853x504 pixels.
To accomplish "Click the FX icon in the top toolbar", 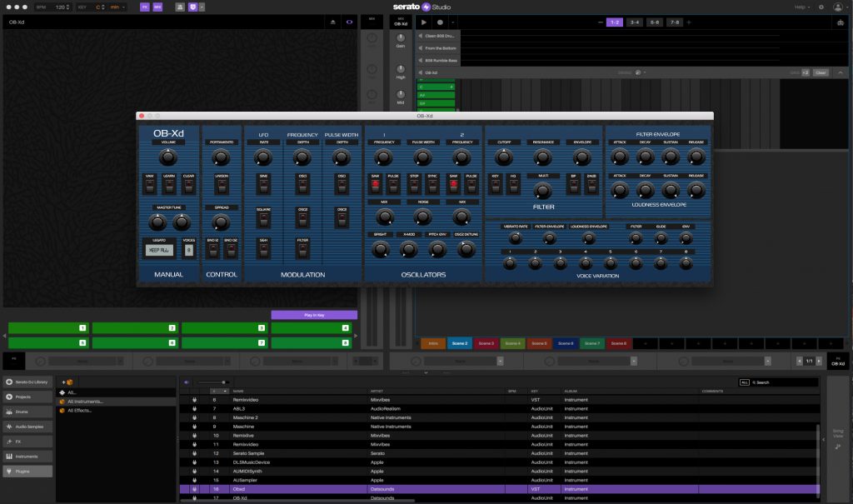I will pos(145,7).
